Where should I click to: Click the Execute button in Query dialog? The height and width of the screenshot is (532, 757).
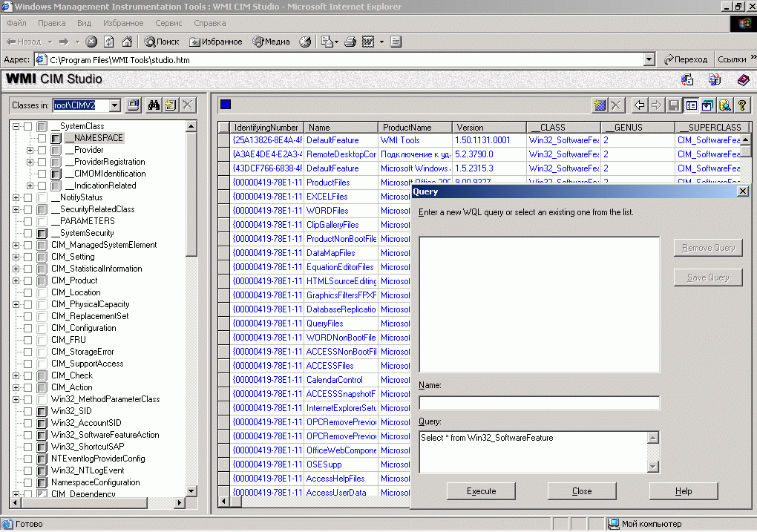tap(482, 491)
